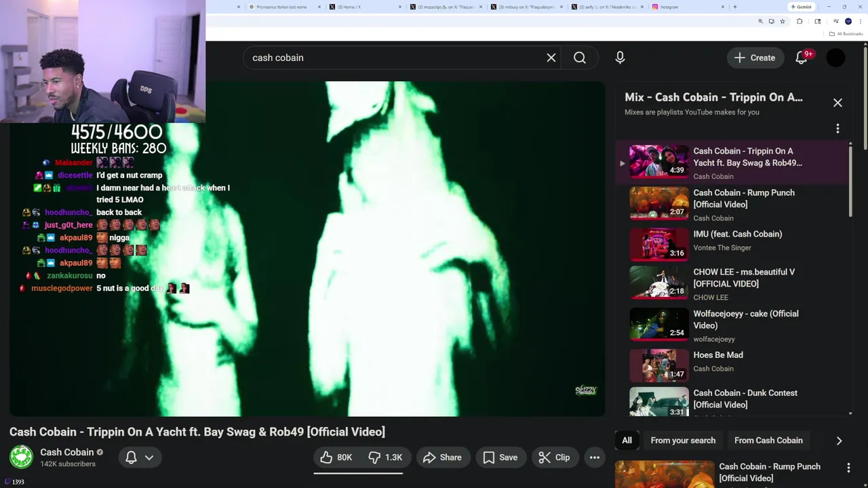
Task: Open a new browser tab with plus
Action: pyautogui.click(x=735, y=7)
